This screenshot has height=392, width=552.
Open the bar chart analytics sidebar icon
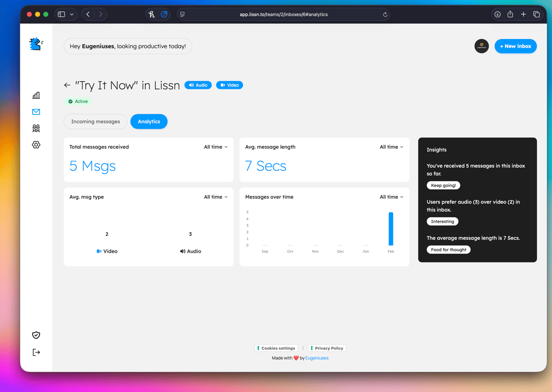pos(36,95)
